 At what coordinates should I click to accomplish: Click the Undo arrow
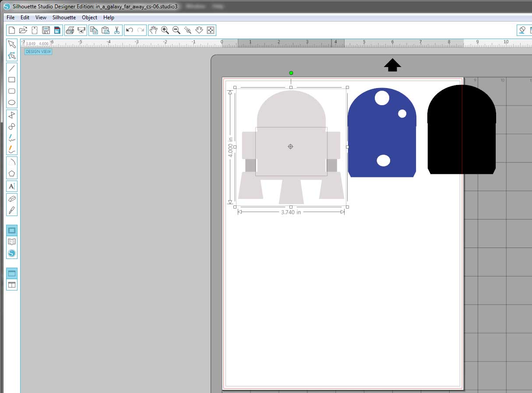[129, 30]
